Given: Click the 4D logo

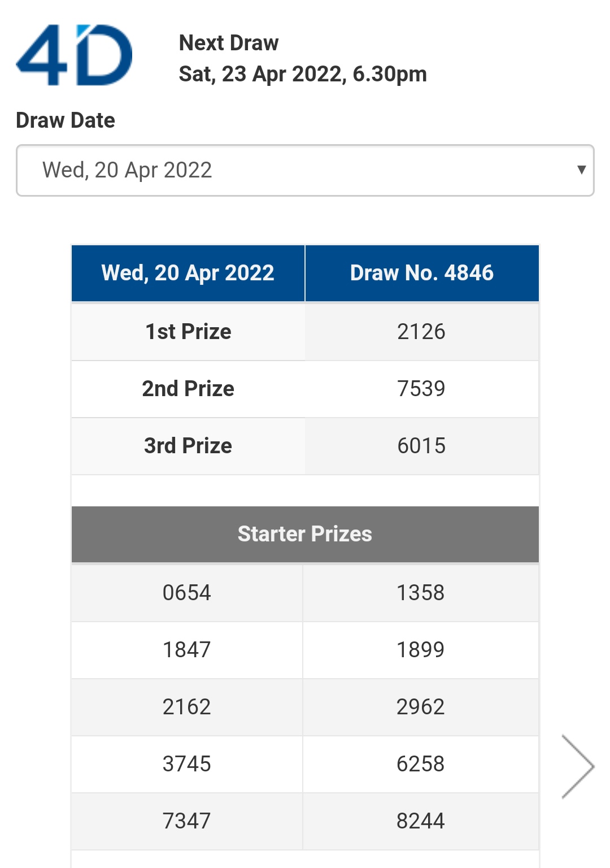Looking at the screenshot, I should click(x=74, y=55).
